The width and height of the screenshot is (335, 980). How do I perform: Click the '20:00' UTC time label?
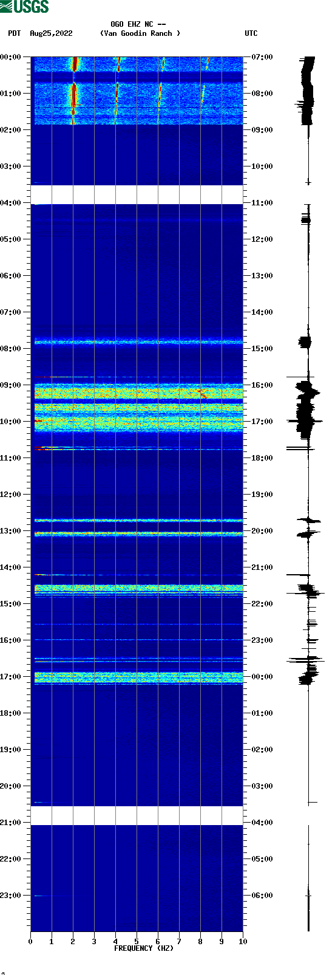click(x=262, y=531)
